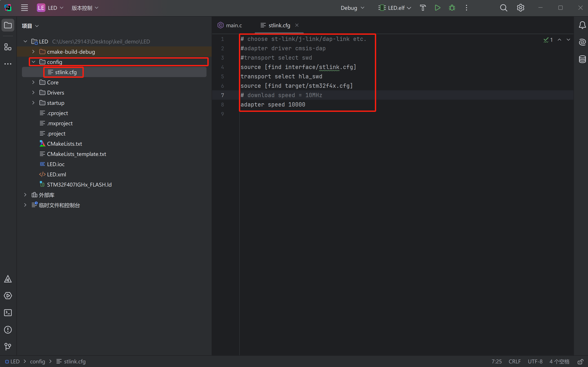Run the LED.elf configuration

point(437,8)
